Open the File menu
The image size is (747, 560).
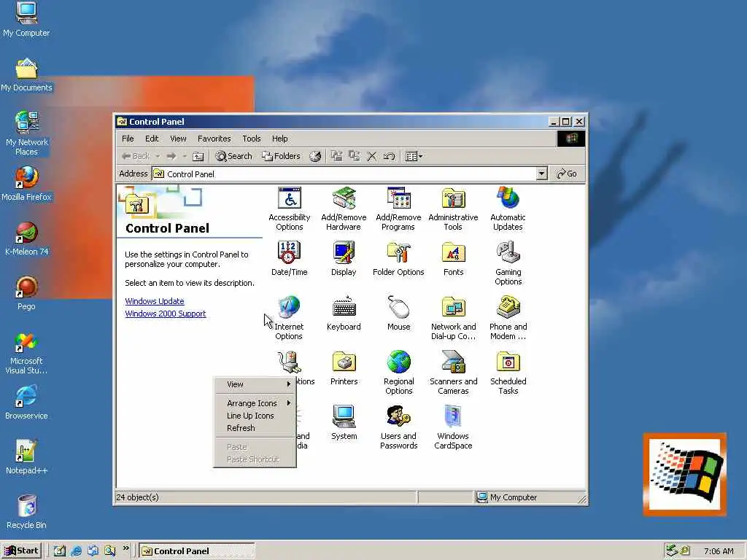tap(128, 139)
